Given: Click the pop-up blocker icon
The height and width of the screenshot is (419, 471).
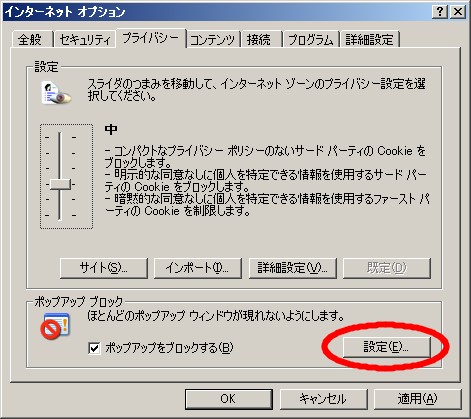Looking at the screenshot, I should coord(55,326).
